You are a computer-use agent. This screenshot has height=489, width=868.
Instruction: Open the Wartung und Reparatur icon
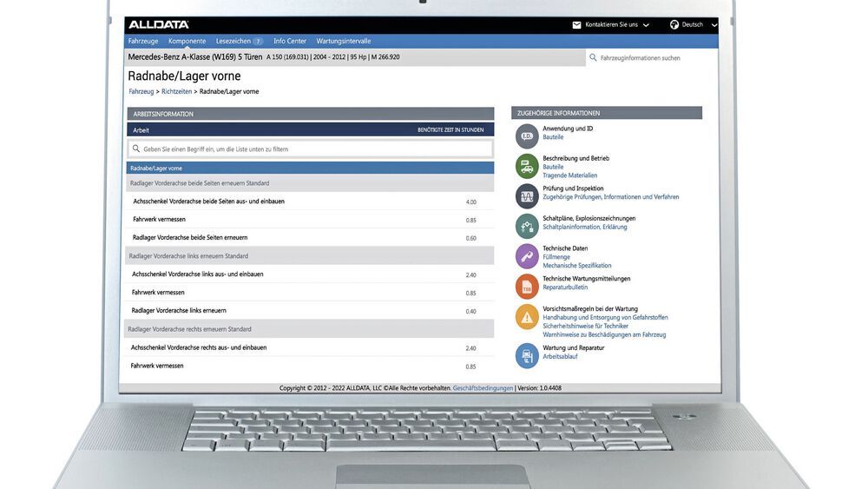pos(527,355)
